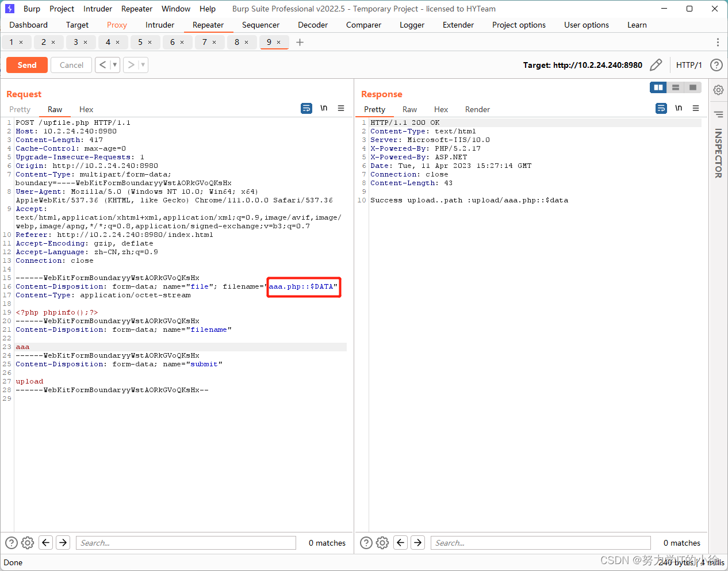
Task: Add a new Repeater tab
Action: coord(300,42)
